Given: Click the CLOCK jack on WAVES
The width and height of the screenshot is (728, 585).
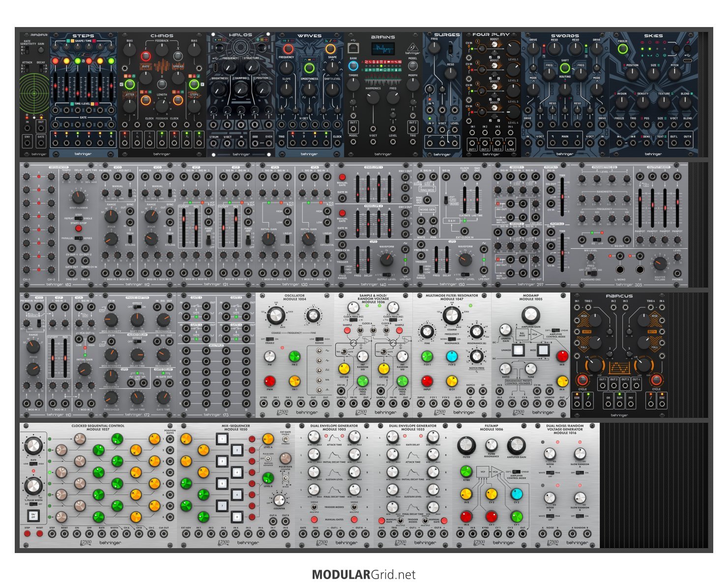Looking at the screenshot, I should 337,144.
